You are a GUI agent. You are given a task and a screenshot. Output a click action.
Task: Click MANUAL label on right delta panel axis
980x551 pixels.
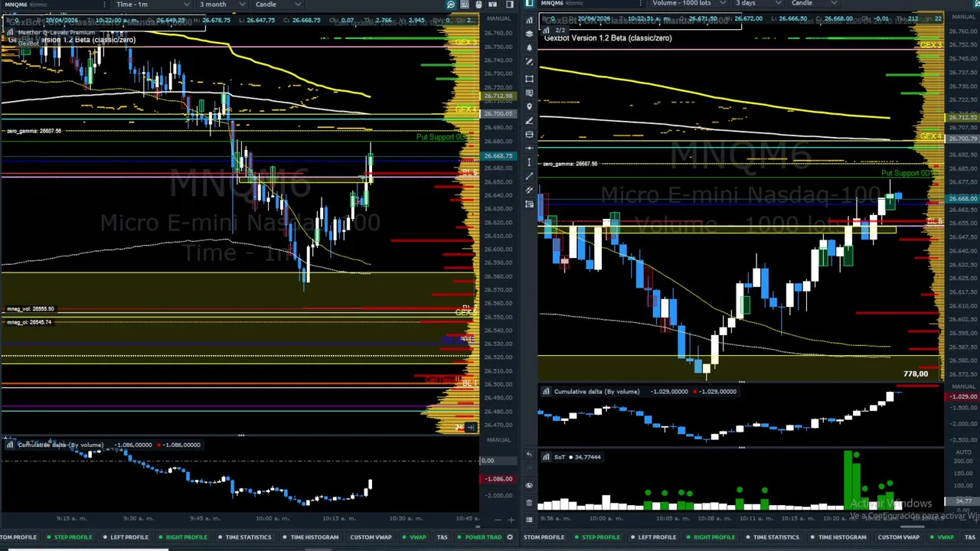coord(962,386)
